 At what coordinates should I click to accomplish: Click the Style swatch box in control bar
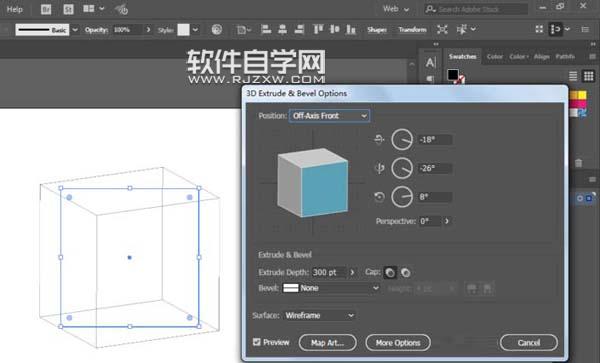tap(183, 29)
